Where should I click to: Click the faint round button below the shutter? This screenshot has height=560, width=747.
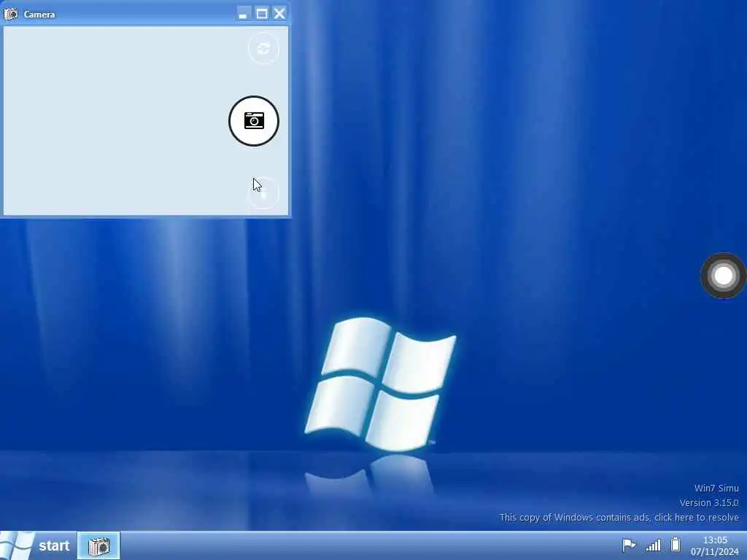pos(263,192)
